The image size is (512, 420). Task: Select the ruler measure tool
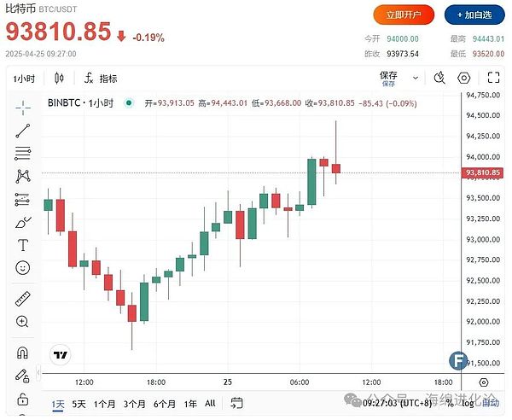23,299
